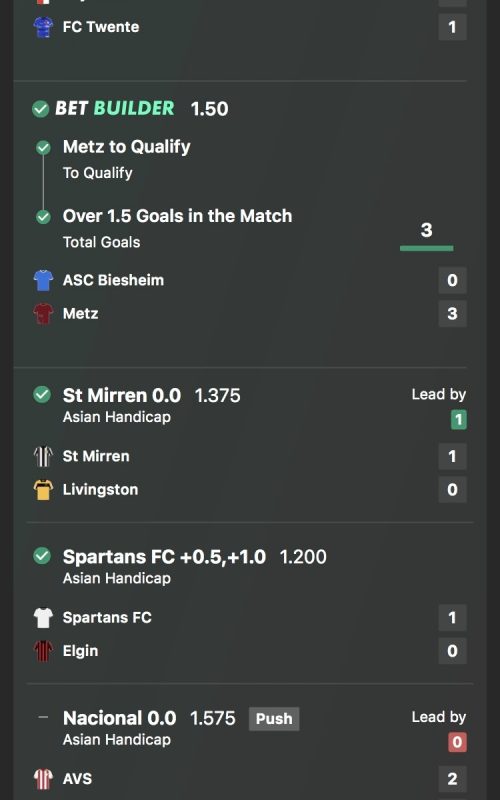This screenshot has height=800, width=500.
Task: Click the St Mirren striped shirt icon
Action: point(43,456)
